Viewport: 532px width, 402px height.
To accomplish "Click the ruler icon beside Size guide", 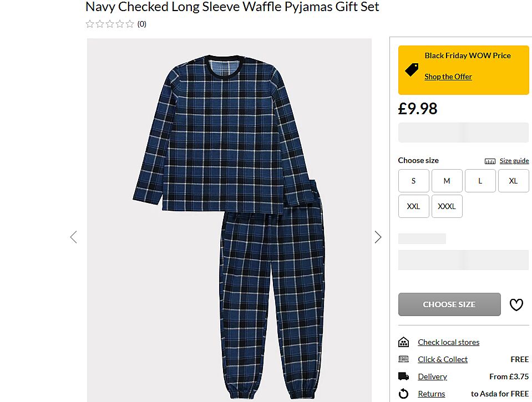I will point(490,161).
